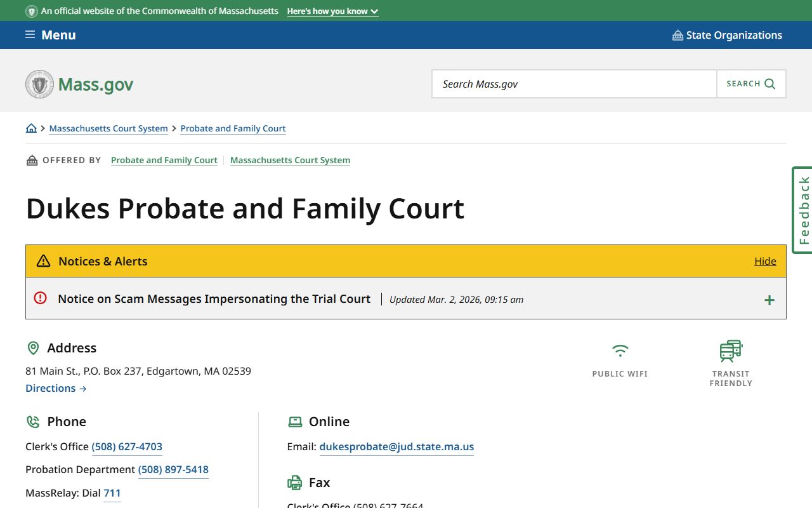This screenshot has height=508, width=812.
Task: Open the Feedback side tab
Action: point(802,210)
